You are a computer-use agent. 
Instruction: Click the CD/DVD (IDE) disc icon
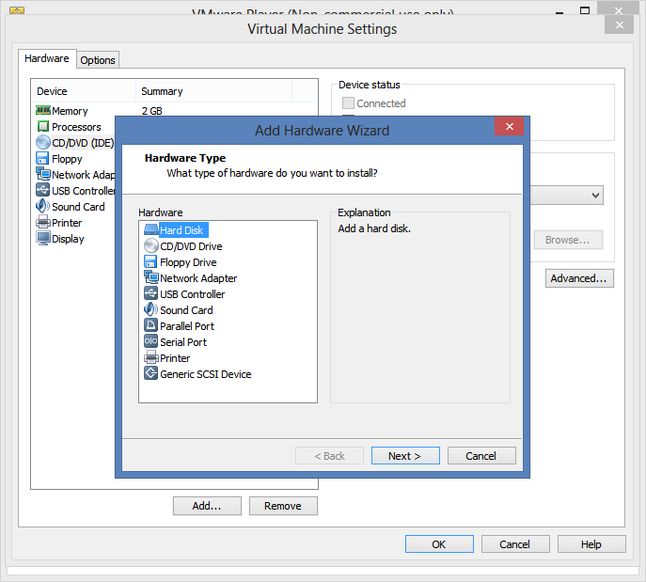(43, 142)
